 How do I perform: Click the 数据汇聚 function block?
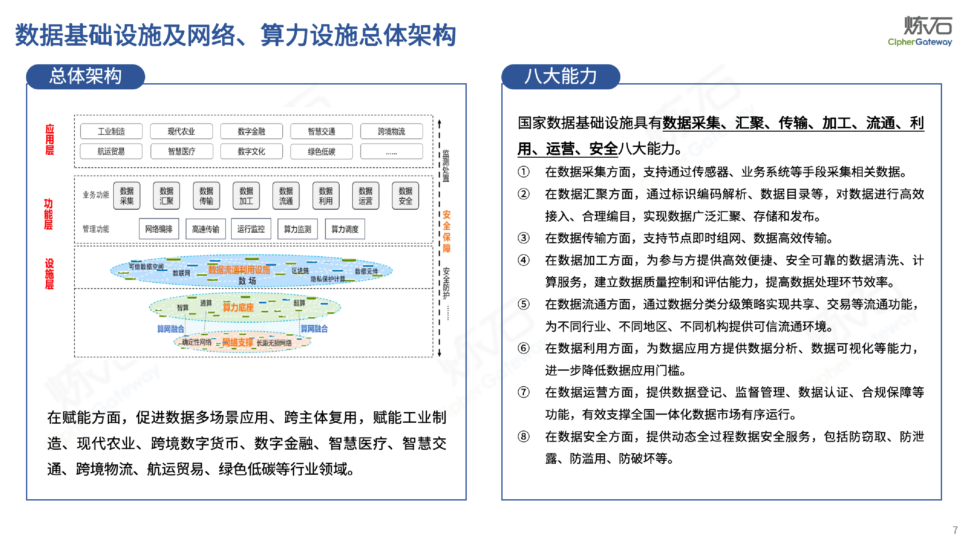pos(166,196)
